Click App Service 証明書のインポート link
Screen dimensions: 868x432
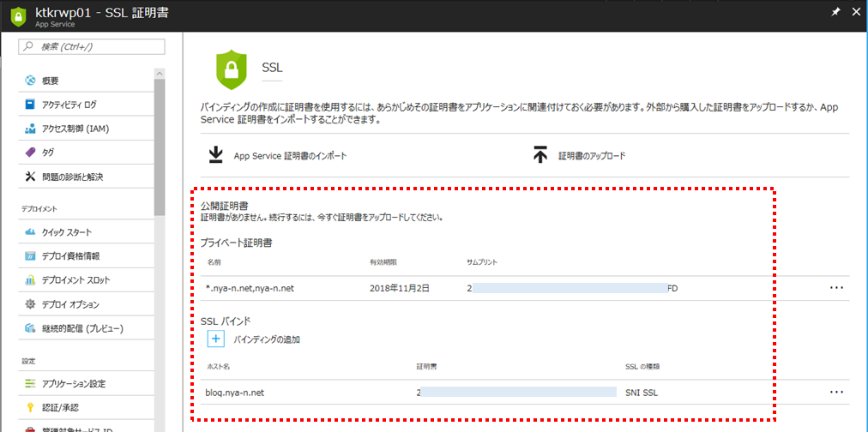click(x=290, y=156)
